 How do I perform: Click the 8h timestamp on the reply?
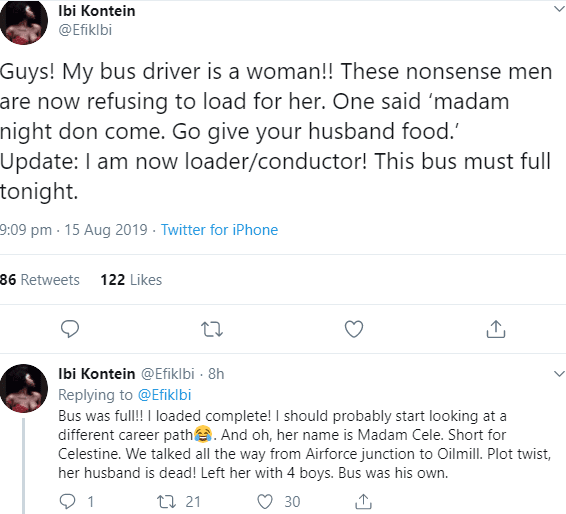coord(216,374)
